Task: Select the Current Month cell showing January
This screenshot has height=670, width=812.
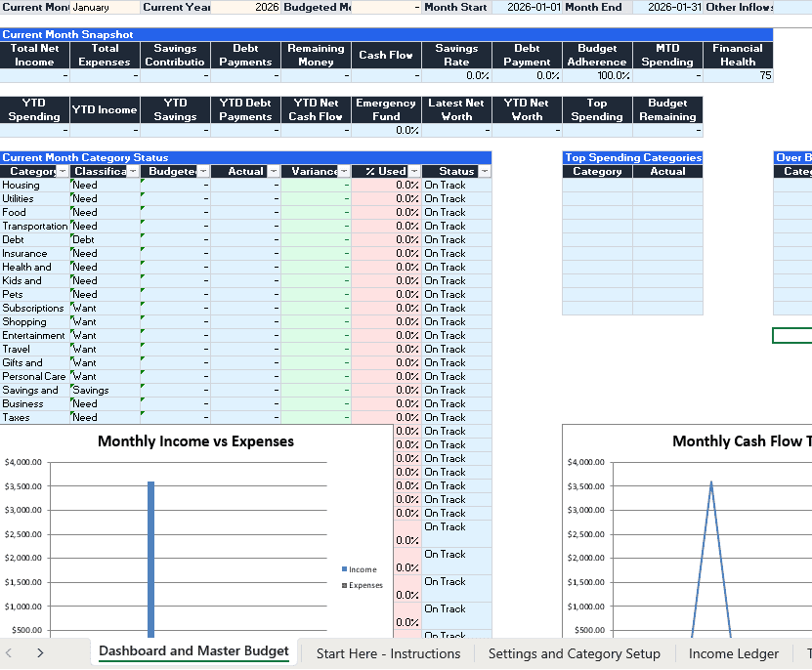Action: point(106,7)
